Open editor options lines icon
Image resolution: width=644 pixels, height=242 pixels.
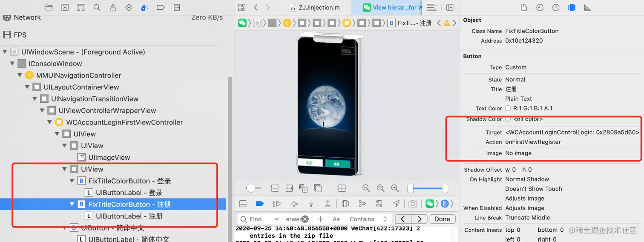pyautogui.click(x=431, y=7)
